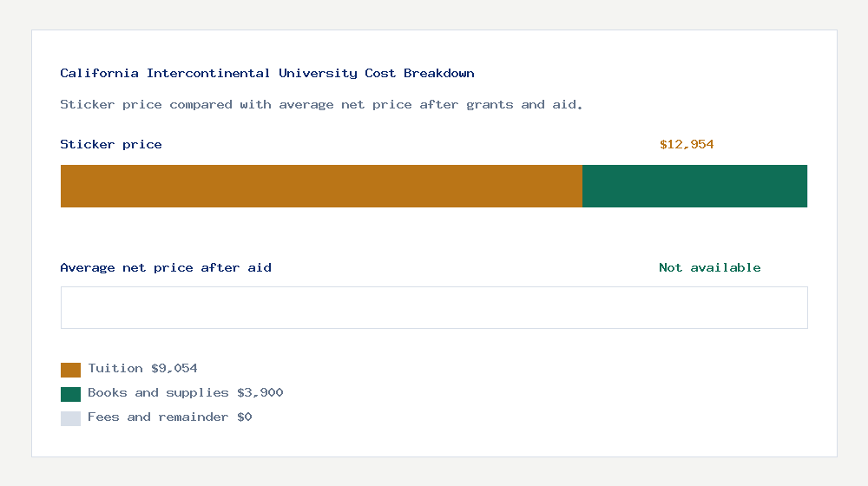Click the subtitle about grants and aid

click(321, 105)
